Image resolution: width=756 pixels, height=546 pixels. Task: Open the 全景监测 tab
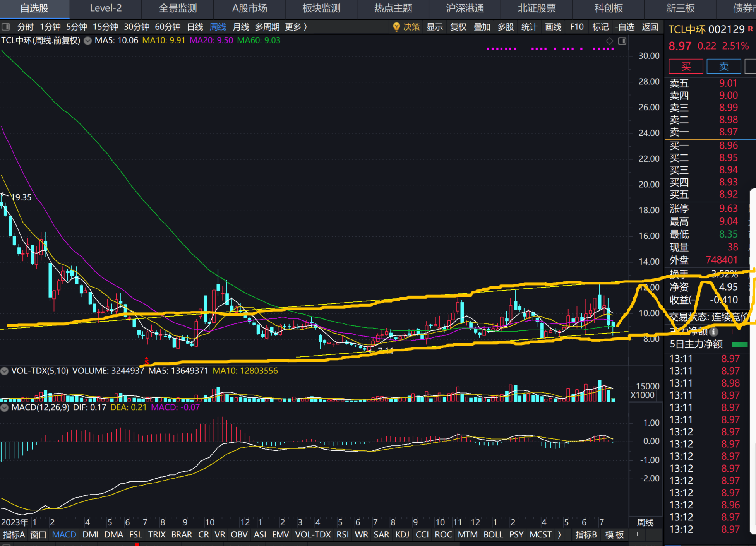click(178, 9)
